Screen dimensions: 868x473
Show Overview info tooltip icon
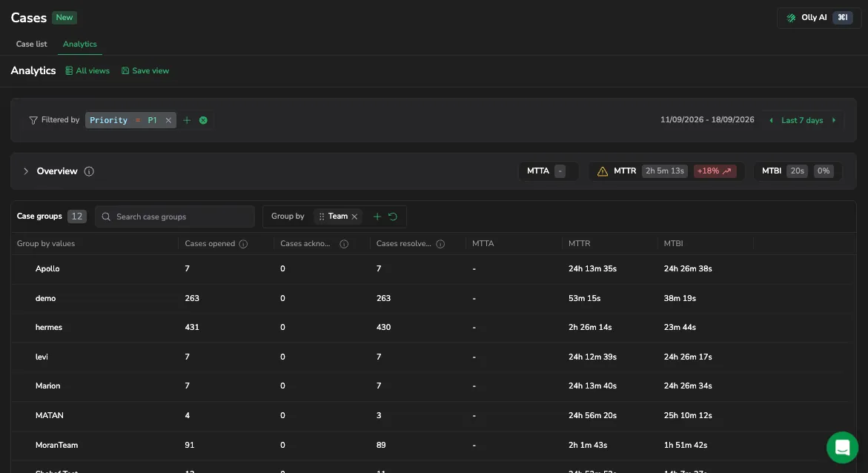tap(88, 171)
